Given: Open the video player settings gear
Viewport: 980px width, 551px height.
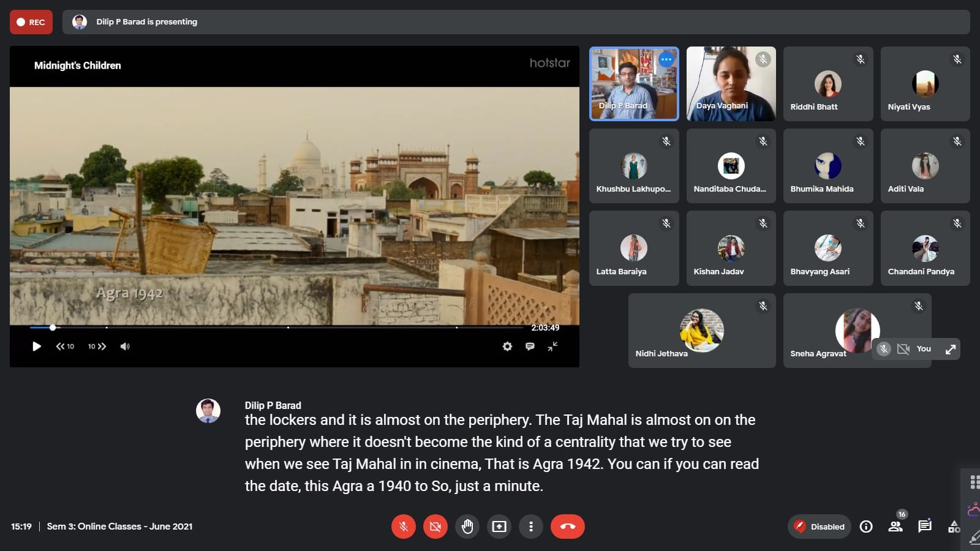Looking at the screenshot, I should [507, 347].
